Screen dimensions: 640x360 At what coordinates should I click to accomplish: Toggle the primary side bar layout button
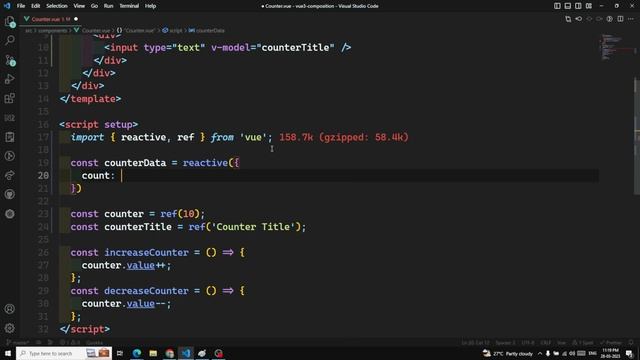pos(557,6)
